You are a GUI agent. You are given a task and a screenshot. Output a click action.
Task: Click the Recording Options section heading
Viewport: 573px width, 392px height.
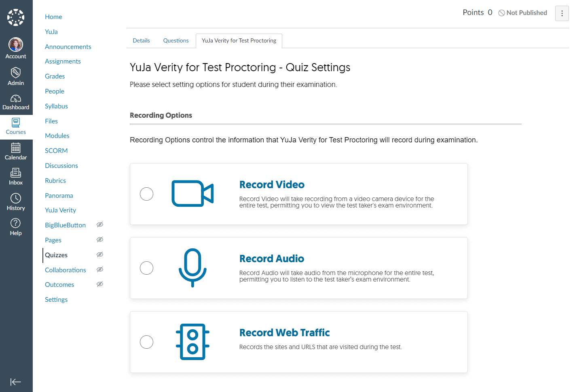tap(161, 115)
